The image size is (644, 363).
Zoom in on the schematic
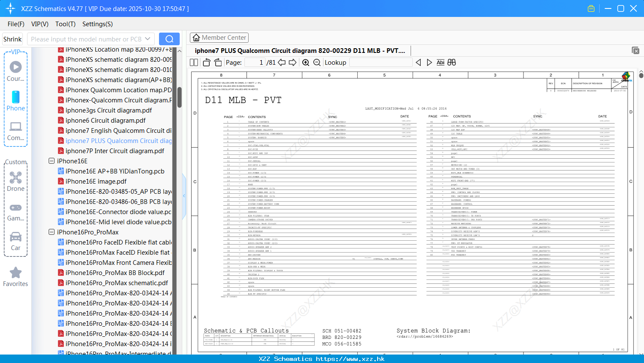tap(306, 63)
